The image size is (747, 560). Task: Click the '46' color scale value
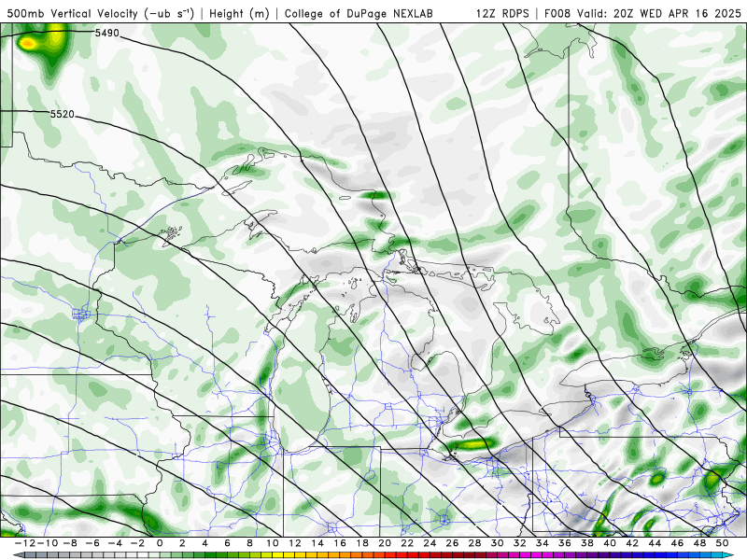point(677,543)
